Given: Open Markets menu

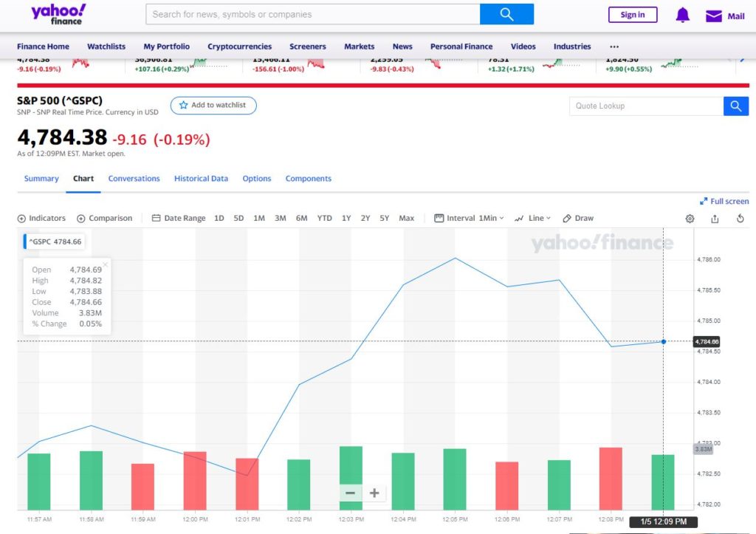Looking at the screenshot, I should (x=360, y=47).
